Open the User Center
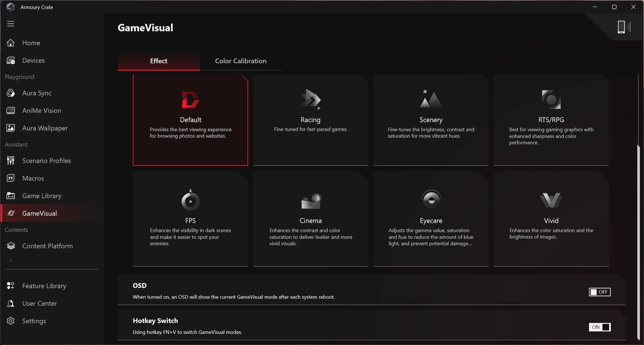The width and height of the screenshot is (644, 345). 39,303
